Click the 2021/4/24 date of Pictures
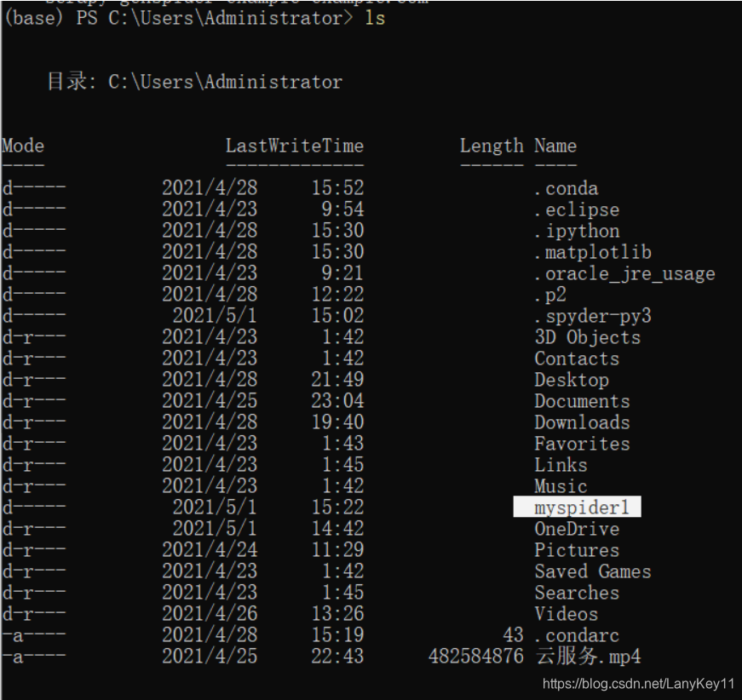 (210, 550)
